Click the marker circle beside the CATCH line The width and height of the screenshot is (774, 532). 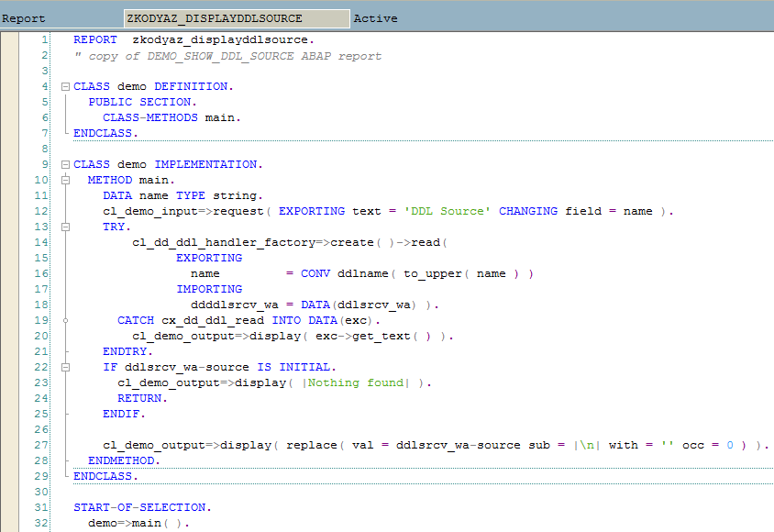[x=63, y=320]
